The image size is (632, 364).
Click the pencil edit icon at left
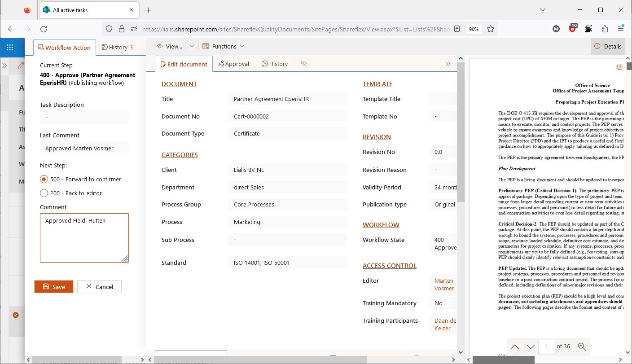pyautogui.click(x=21, y=66)
